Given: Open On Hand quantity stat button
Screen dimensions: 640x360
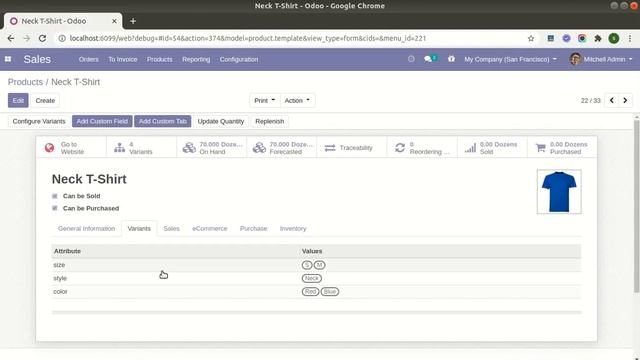Looking at the screenshot, I should point(211,148).
